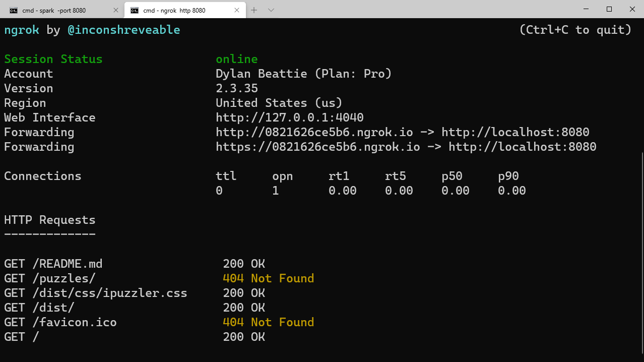Click the 'ttl' column header
644x362 pixels.
pyautogui.click(x=226, y=176)
